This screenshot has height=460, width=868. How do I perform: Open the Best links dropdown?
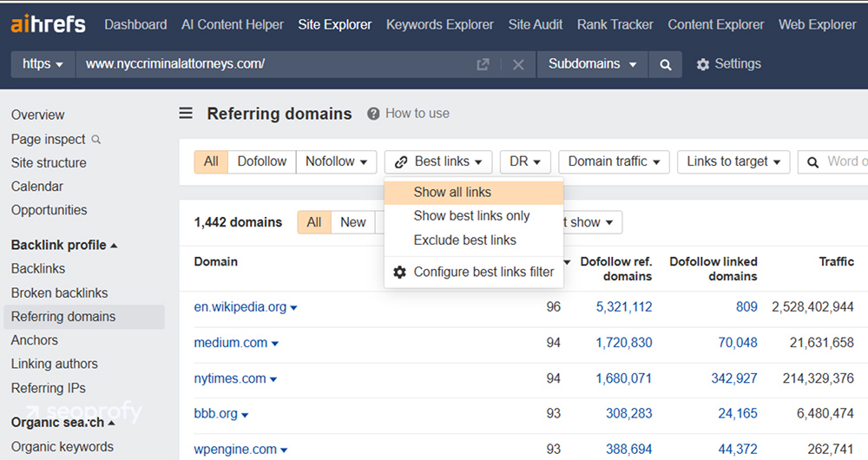tap(437, 161)
